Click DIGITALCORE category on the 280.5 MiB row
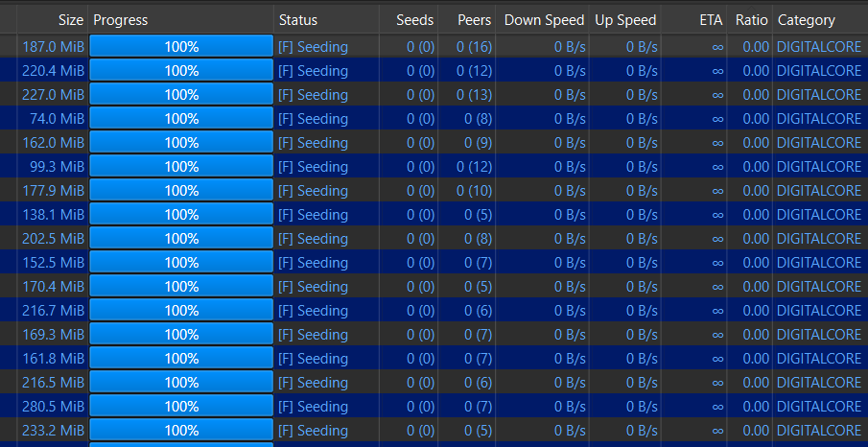 tap(819, 406)
